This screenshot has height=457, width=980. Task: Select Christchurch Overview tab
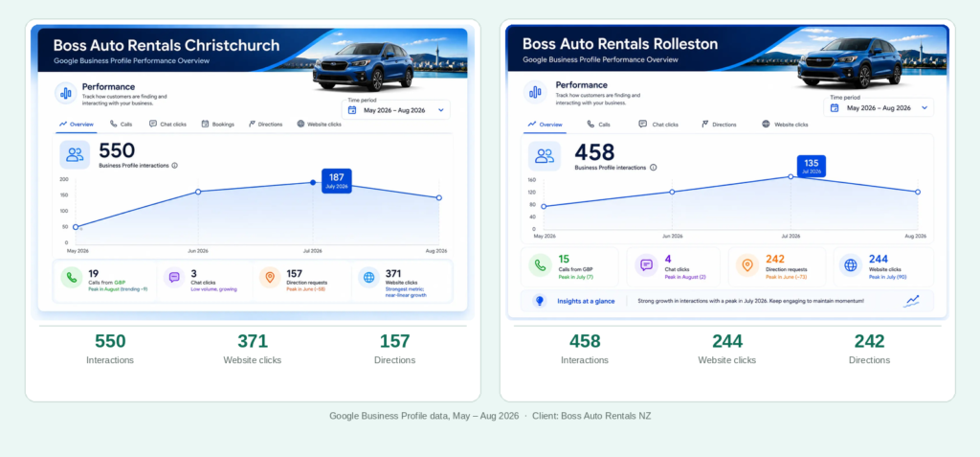[77, 124]
